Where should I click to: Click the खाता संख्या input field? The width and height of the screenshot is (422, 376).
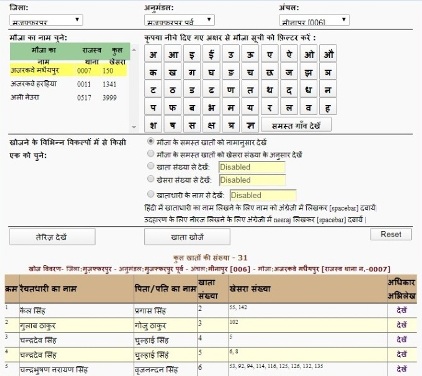point(252,167)
